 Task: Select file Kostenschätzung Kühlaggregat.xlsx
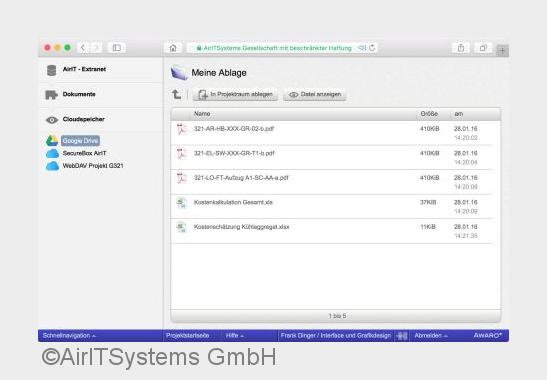pyautogui.click(x=241, y=227)
